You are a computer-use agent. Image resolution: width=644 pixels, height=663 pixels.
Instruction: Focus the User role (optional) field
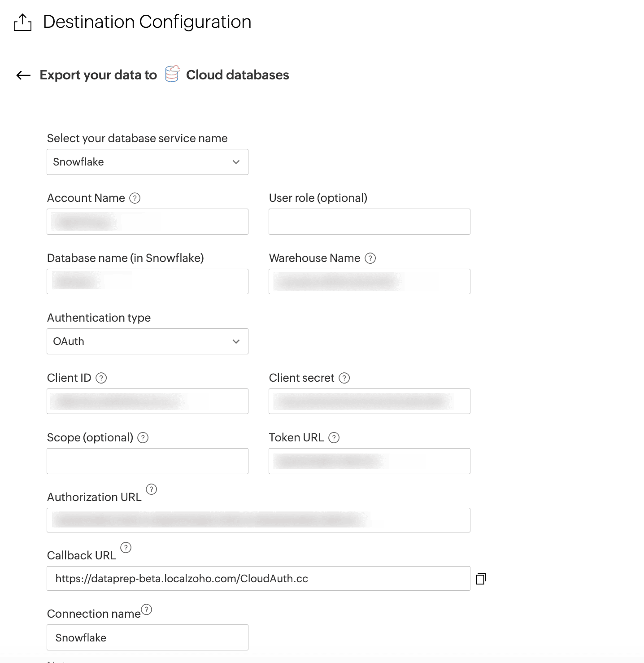tap(369, 222)
